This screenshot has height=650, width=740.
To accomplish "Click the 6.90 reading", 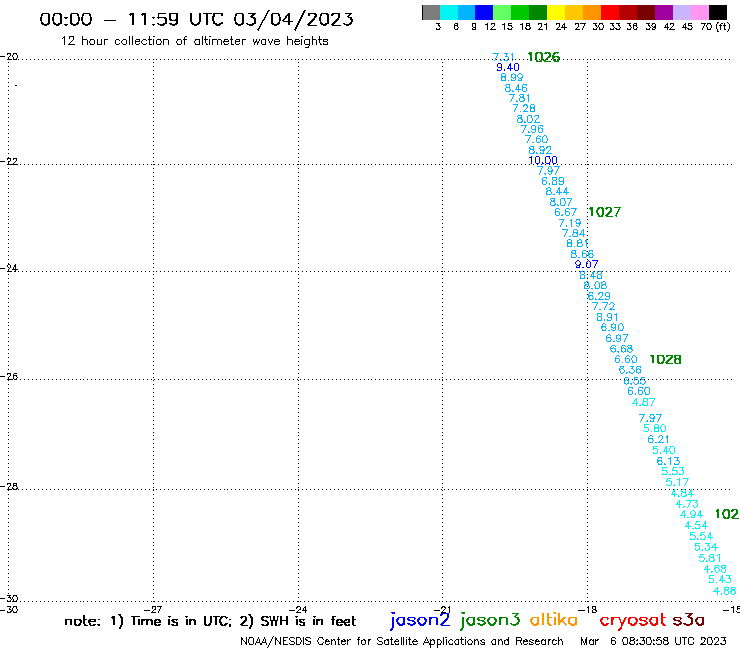I will pyautogui.click(x=612, y=327).
